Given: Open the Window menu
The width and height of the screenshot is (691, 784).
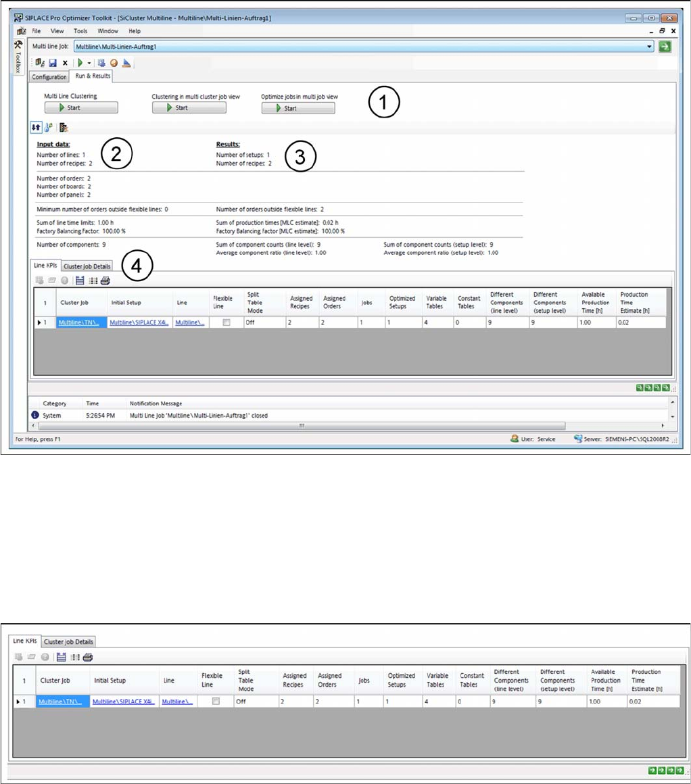Looking at the screenshot, I should pos(108,31).
